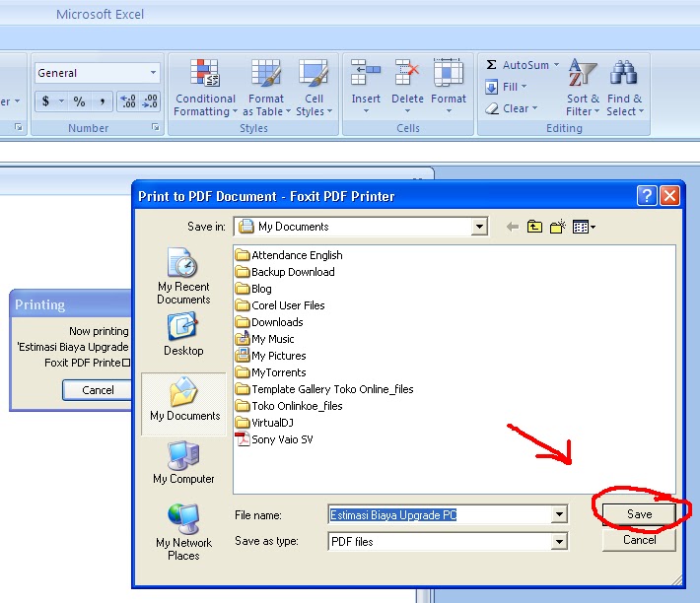
Task: Click the Delete cells icon
Action: pos(407,73)
